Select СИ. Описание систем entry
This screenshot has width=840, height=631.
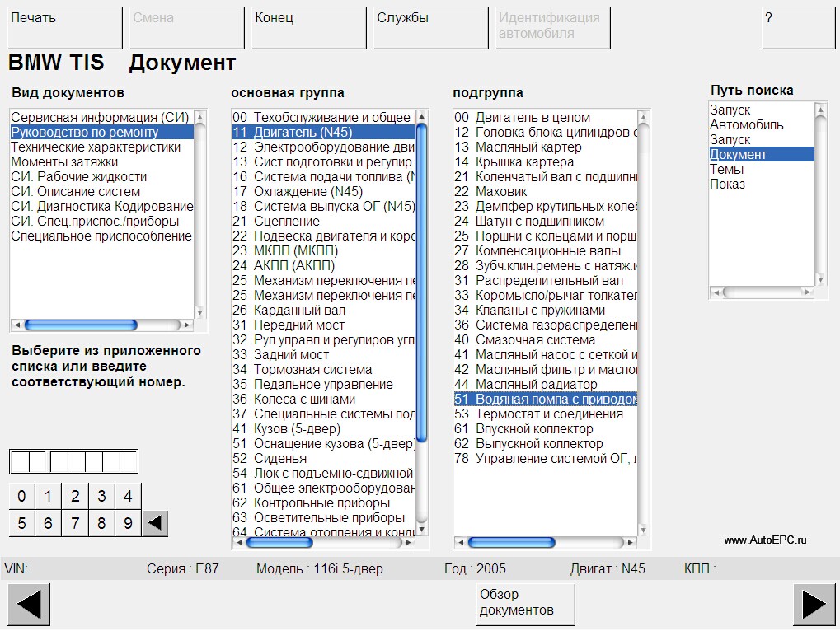(x=101, y=192)
